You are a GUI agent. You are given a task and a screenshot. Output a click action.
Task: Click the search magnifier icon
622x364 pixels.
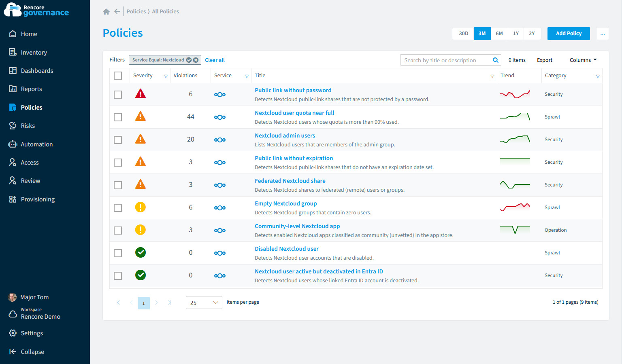click(x=495, y=60)
